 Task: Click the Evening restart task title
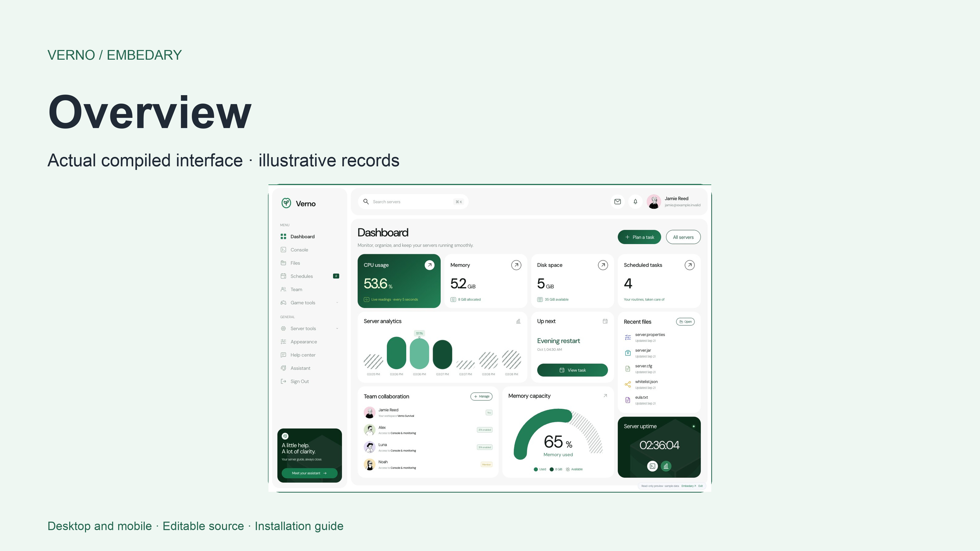[558, 341]
